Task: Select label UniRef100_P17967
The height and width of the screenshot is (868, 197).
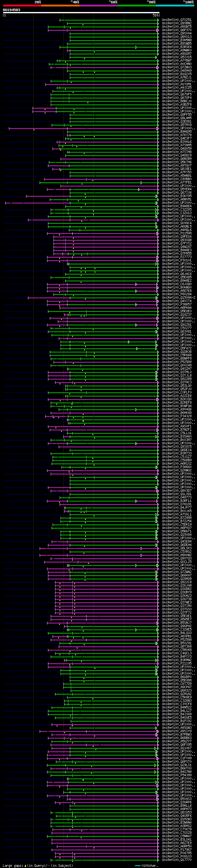Action: pos(177,850)
